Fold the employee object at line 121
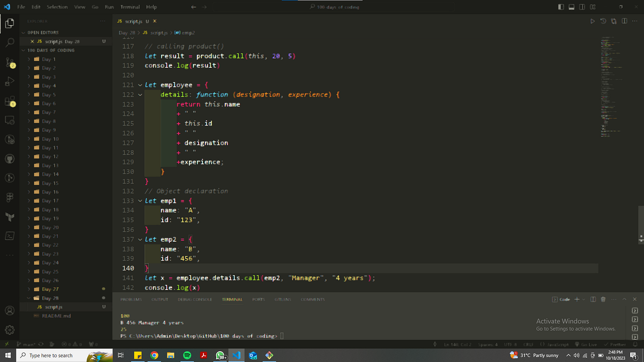644x362 pixels. [x=140, y=85]
